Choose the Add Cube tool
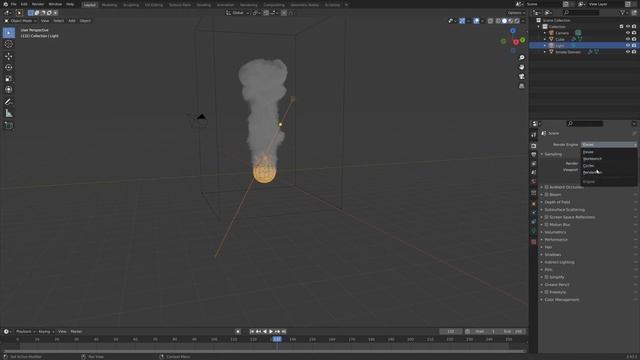Viewport: 640px width, 360px height. coord(9,125)
